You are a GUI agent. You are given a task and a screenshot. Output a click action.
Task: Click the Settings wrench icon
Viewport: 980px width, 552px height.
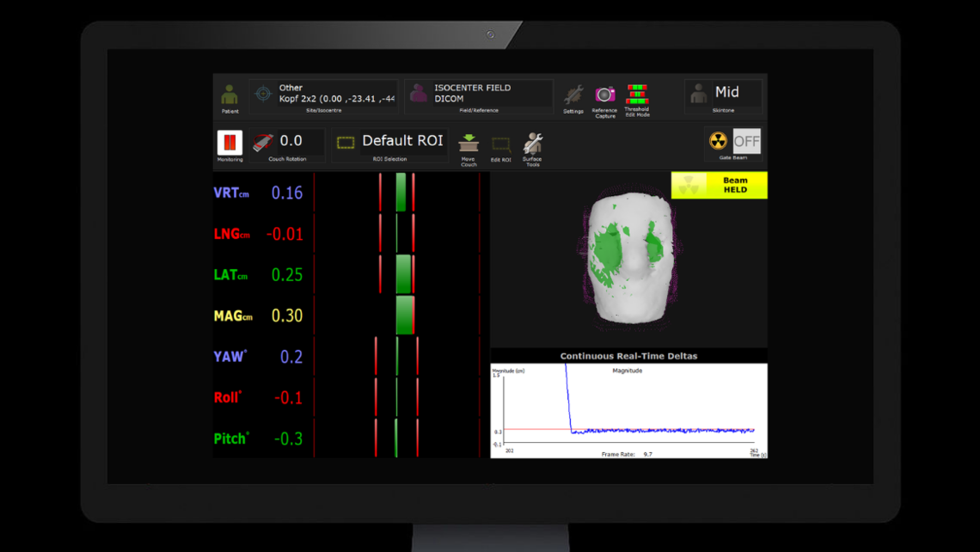(574, 95)
